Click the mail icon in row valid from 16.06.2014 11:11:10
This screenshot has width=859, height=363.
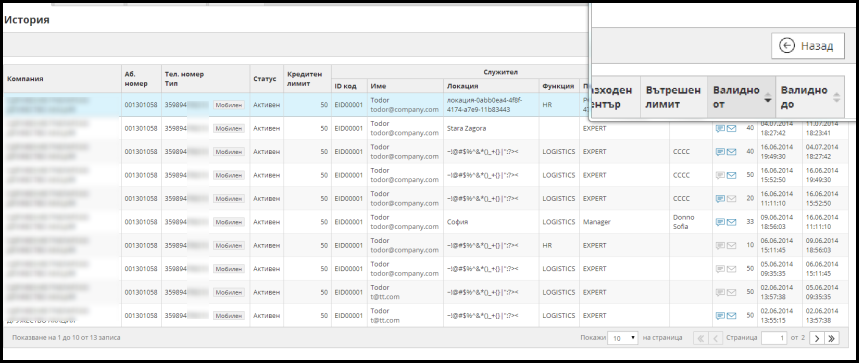pos(731,199)
